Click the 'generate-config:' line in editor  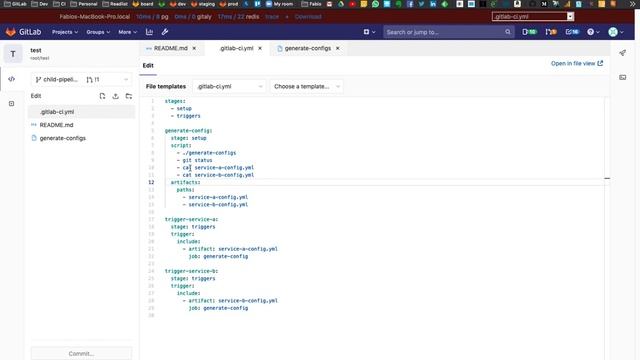coord(188,131)
